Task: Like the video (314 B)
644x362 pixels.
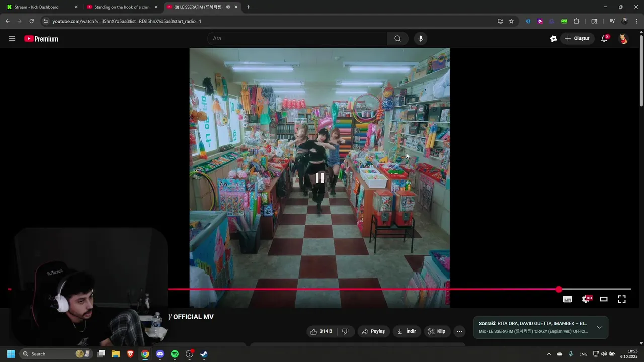Action: 321,331
